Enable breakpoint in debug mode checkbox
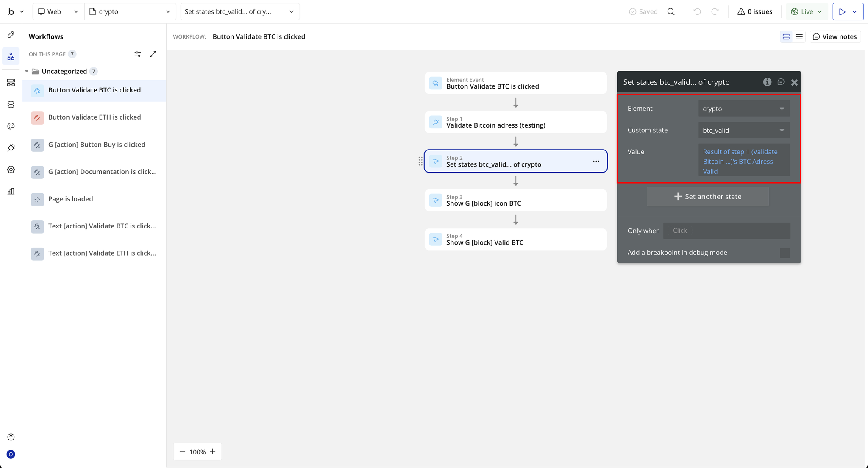 click(785, 253)
